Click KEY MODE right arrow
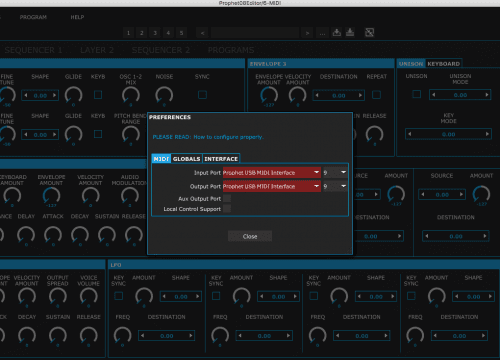Image resolution: width=500 pixels, height=360 pixels. (x=487, y=134)
